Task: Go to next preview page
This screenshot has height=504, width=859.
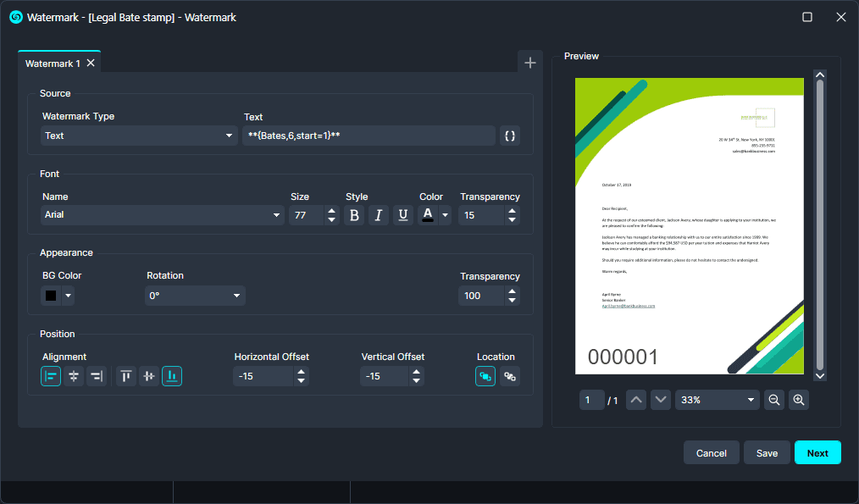Action: (661, 400)
